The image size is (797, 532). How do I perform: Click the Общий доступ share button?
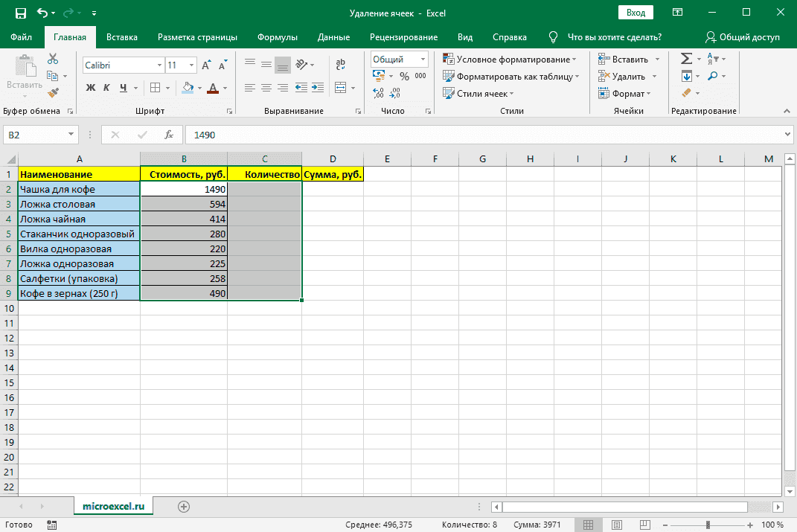(x=742, y=37)
